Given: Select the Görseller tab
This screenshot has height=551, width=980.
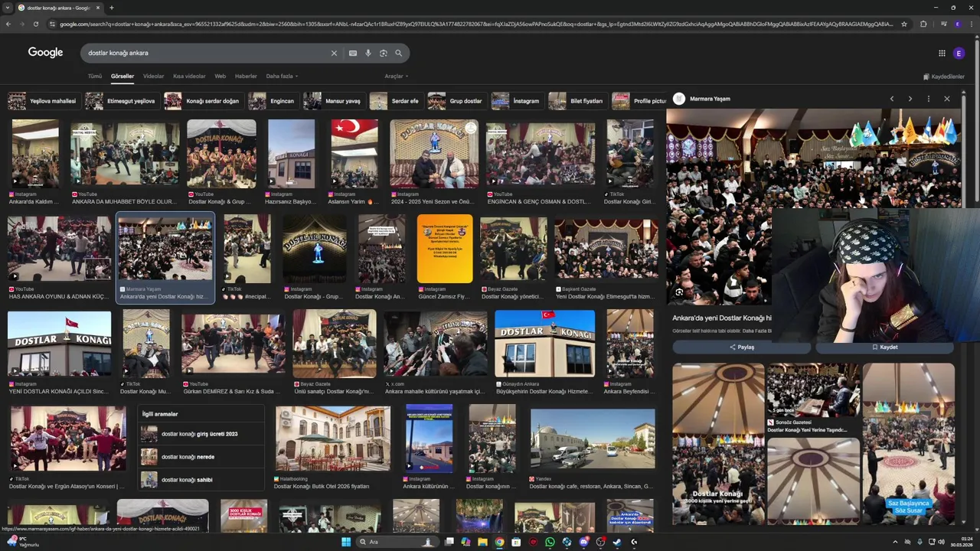Looking at the screenshot, I should (x=122, y=76).
